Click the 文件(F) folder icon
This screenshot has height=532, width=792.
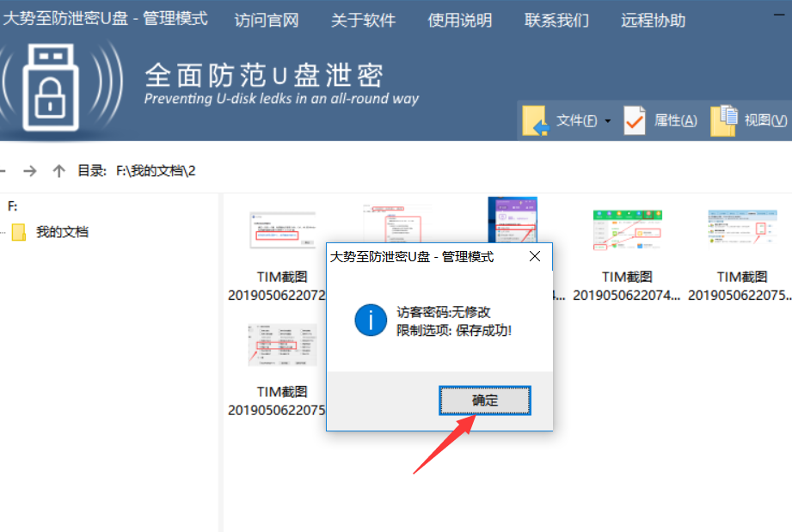[535, 120]
